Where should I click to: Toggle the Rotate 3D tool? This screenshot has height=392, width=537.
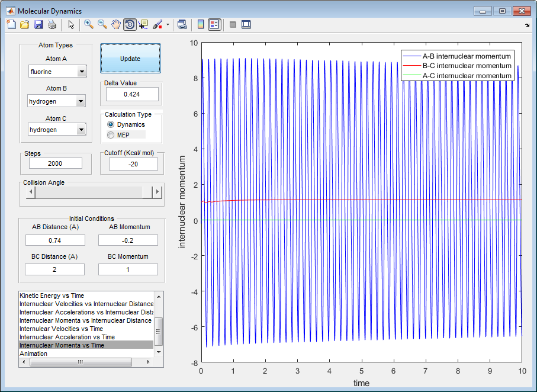coord(130,24)
